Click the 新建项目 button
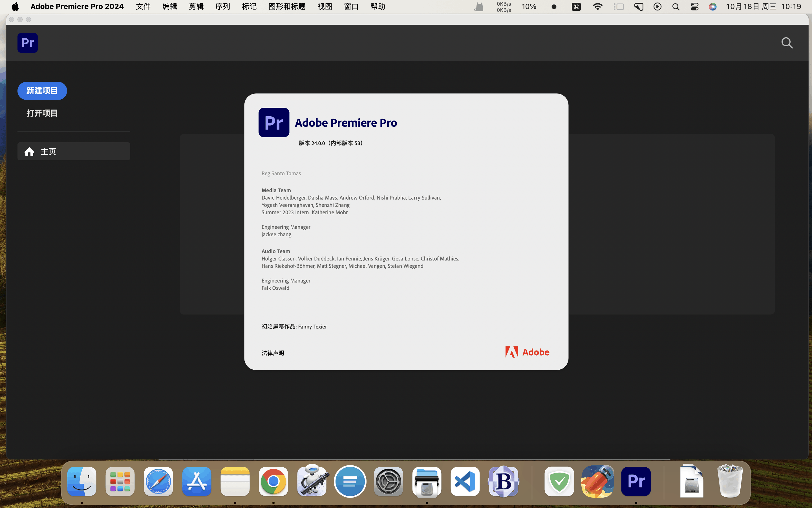 tap(42, 91)
